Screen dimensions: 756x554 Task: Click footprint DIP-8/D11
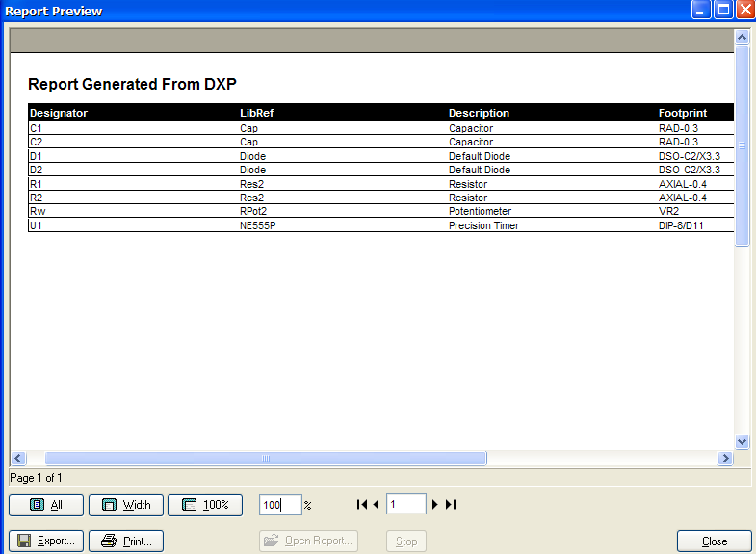click(x=681, y=225)
